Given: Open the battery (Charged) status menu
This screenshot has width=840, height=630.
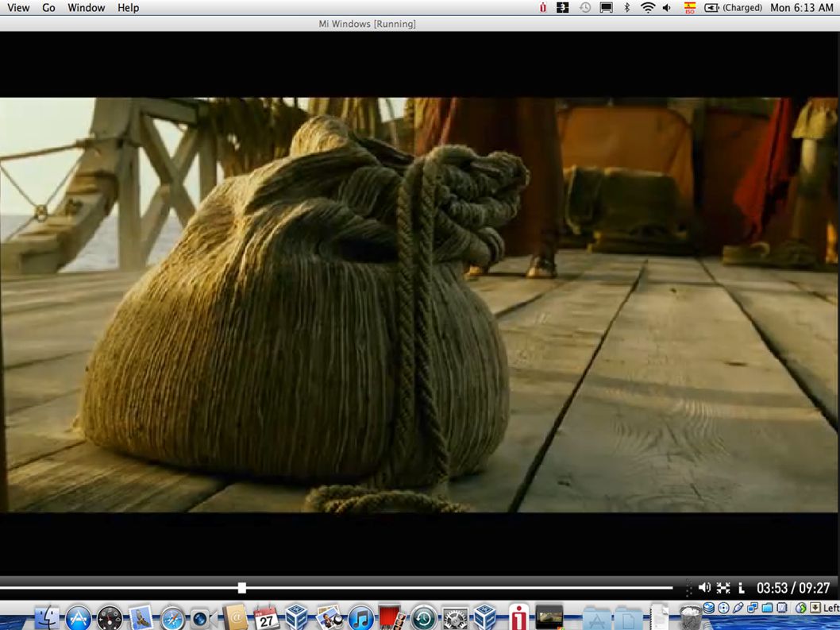Looking at the screenshot, I should [x=733, y=7].
